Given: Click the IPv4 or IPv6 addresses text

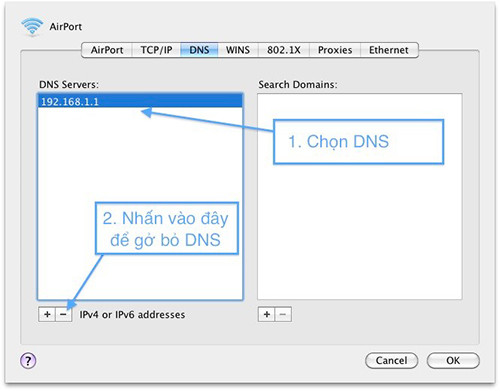Looking at the screenshot, I should [x=132, y=315].
